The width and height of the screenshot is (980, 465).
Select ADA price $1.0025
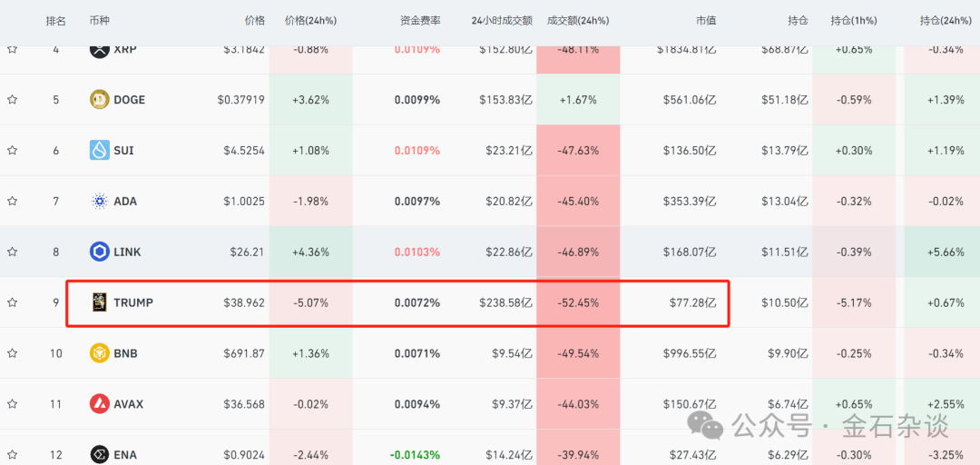click(x=244, y=201)
